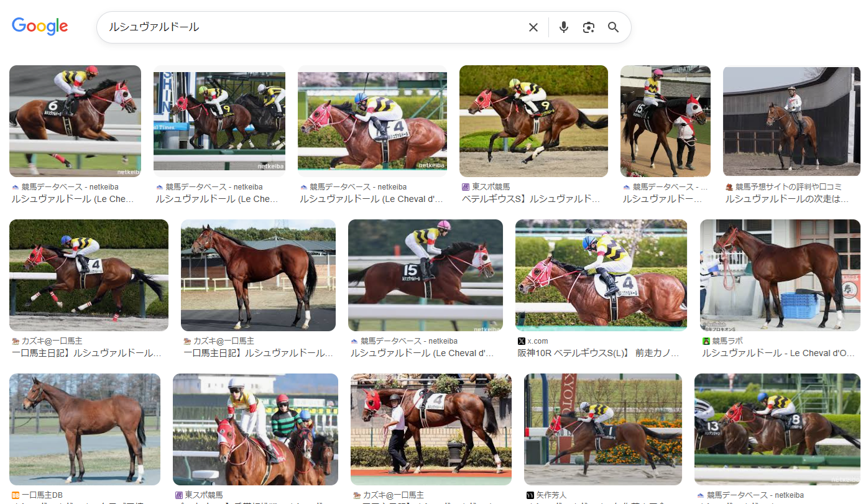Click the 競馬ラボ source favicon
The width and height of the screenshot is (866, 504).
click(x=706, y=341)
